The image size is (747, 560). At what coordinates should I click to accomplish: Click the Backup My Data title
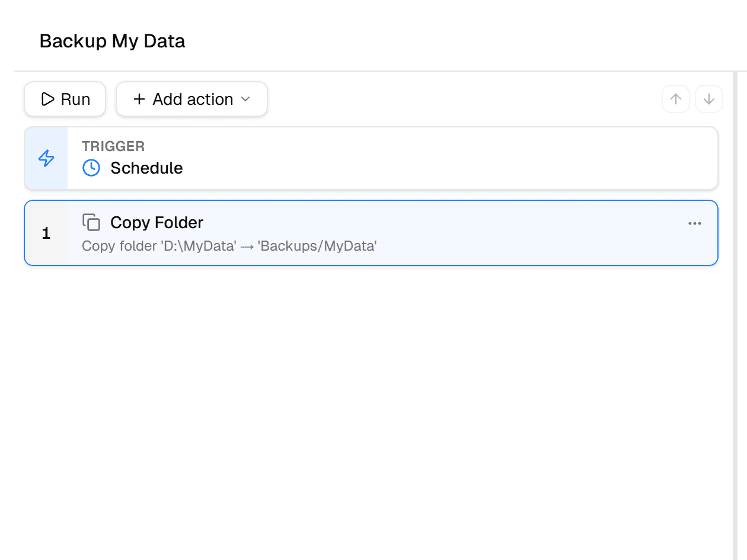(x=112, y=41)
